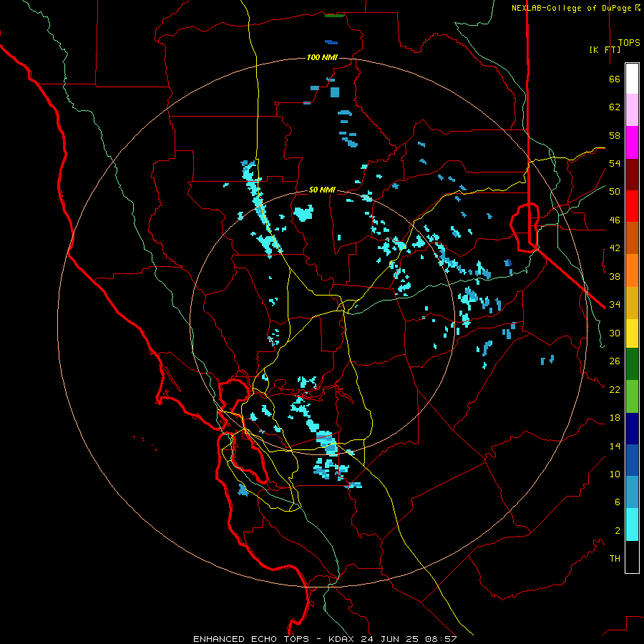The width and height of the screenshot is (644, 644).
Task: Click the '24 JUN 25 08:57' timestamp
Action: pyautogui.click(x=409, y=639)
